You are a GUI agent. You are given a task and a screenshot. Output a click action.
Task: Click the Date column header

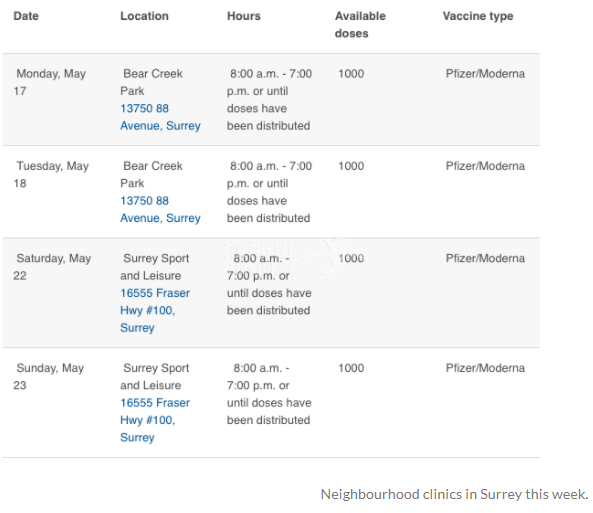tap(26, 16)
